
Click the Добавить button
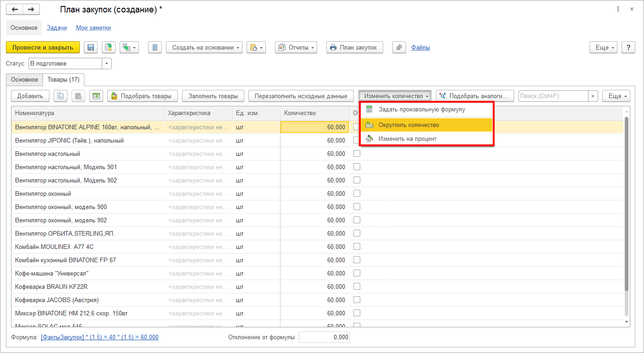point(30,96)
